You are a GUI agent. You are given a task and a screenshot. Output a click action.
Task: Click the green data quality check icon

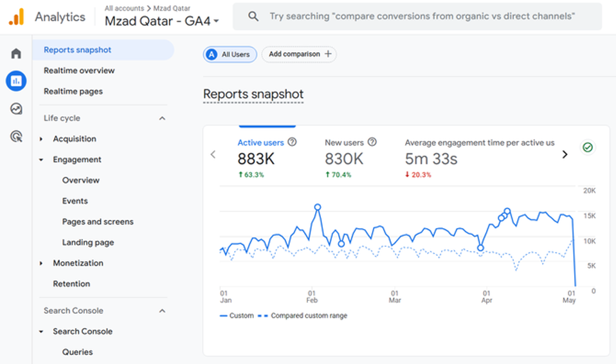pyautogui.click(x=588, y=147)
